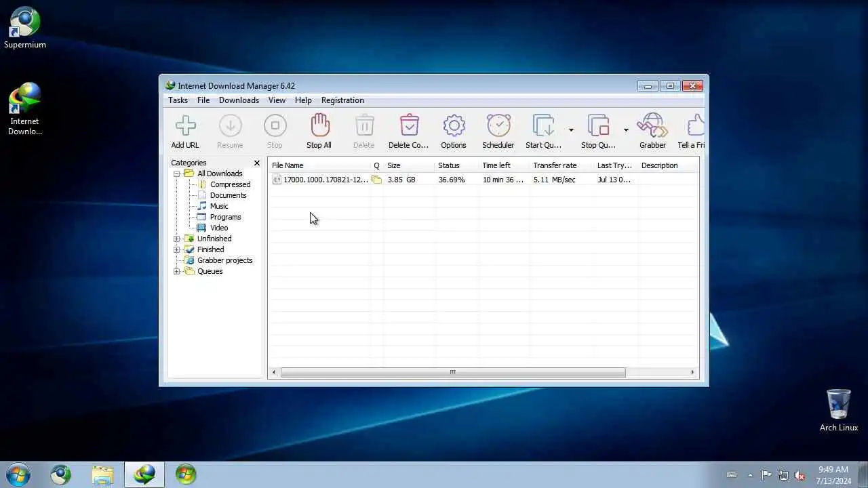This screenshot has height=488, width=868.
Task: Click the horizontal scrollbar thumb in the download list
Action: (453, 372)
